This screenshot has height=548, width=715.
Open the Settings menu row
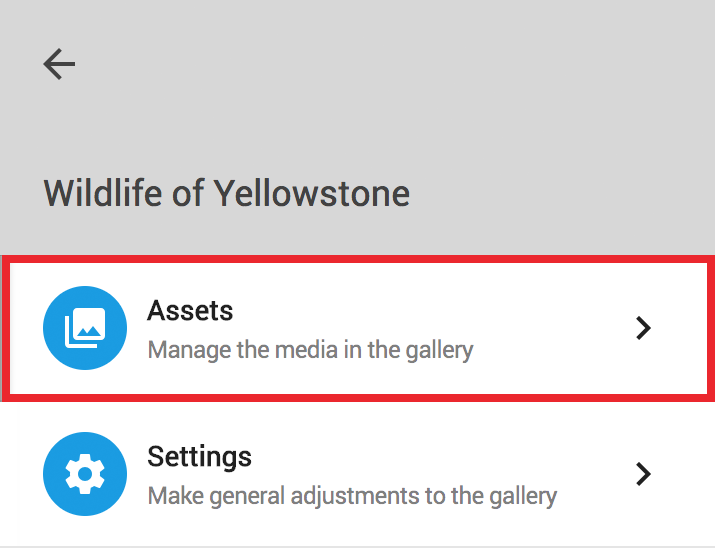coord(358,474)
